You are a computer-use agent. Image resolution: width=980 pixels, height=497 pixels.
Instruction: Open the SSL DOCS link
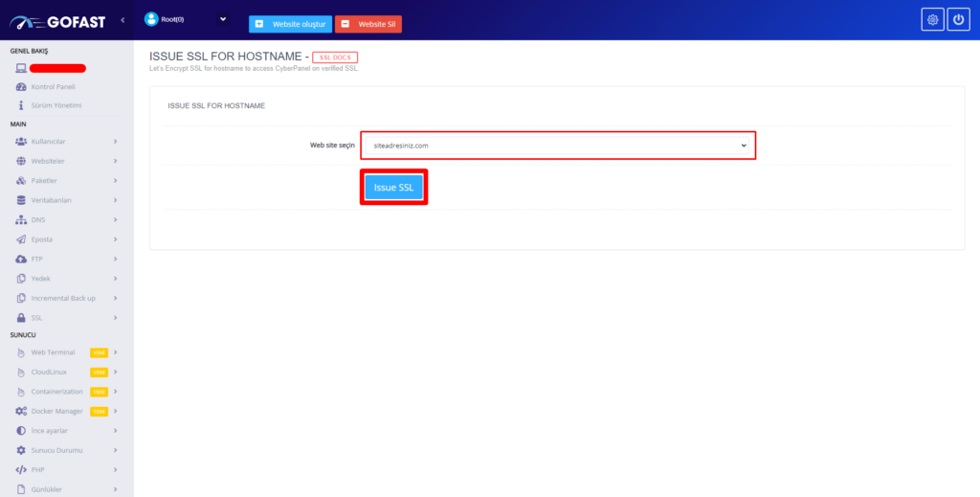click(335, 57)
